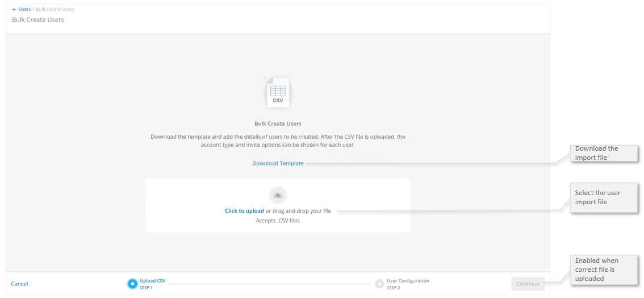
Task: Open the Users breadcrumb link
Action: [x=24, y=9]
